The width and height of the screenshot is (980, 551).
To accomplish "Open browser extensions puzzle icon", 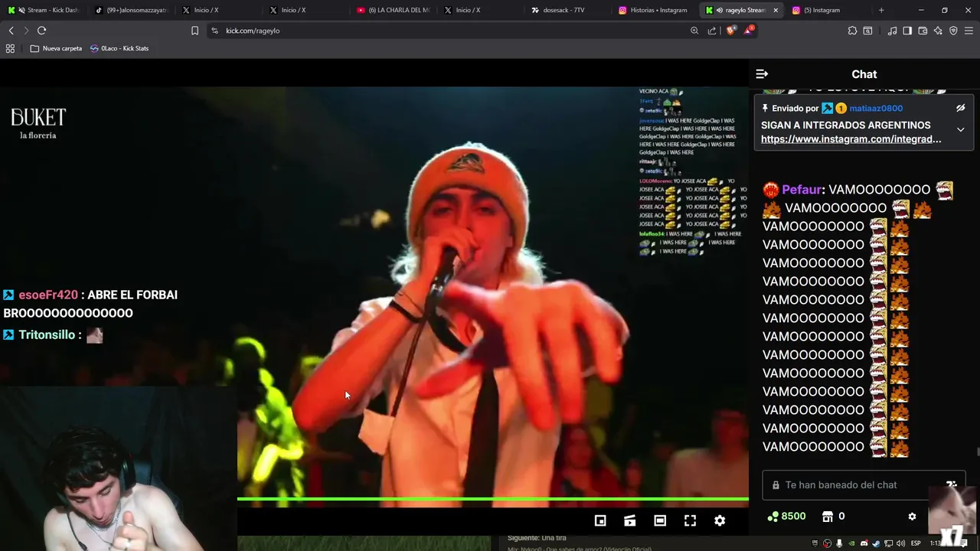I will (x=852, y=31).
